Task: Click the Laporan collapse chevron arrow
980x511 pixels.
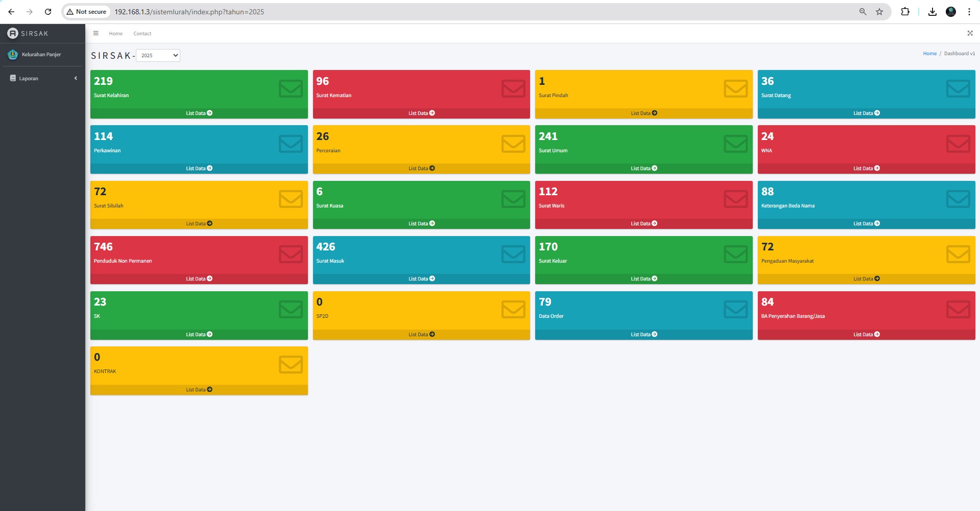Action: point(76,78)
